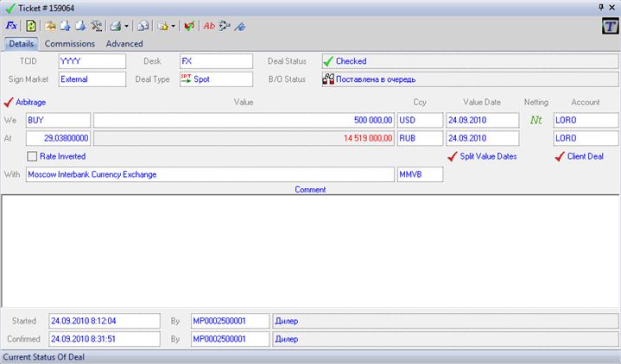Click the LORO account field in the RUB row

coord(586,138)
